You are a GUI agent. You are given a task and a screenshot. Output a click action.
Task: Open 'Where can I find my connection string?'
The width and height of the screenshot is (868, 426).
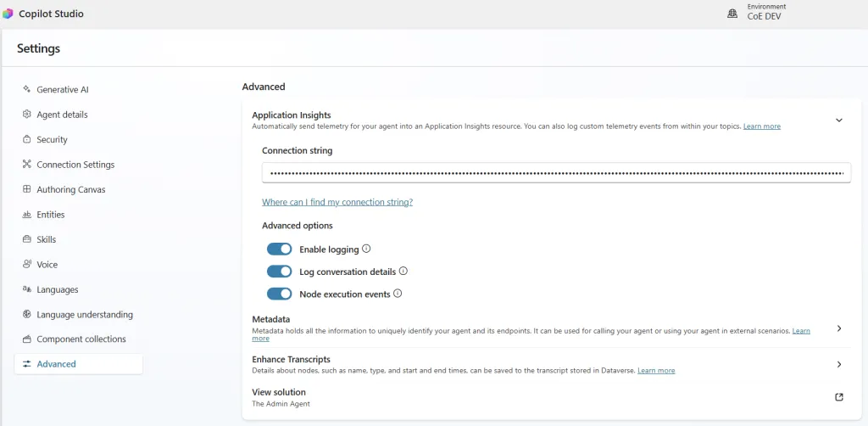337,202
